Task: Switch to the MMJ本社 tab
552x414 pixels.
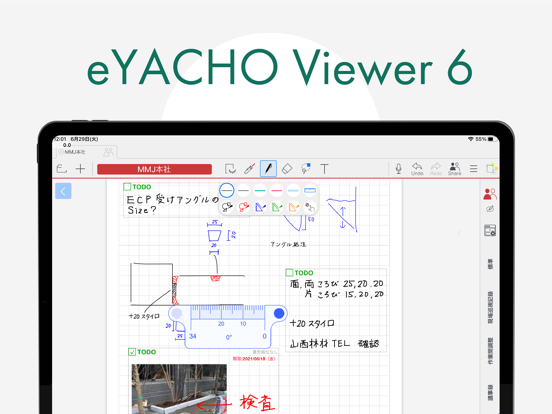Action: pyautogui.click(x=75, y=152)
